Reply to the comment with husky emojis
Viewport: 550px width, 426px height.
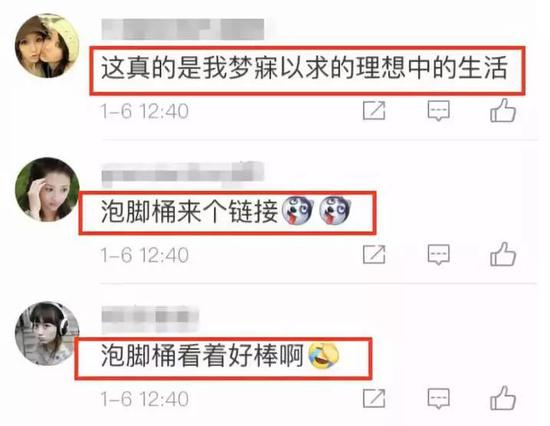(x=438, y=255)
